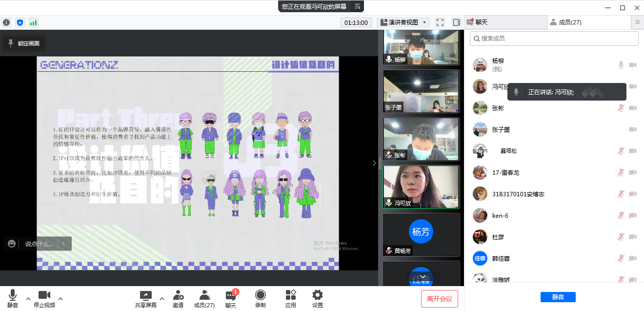Switch to the Chat tab
Viewport: 644px width, 311px height.
(x=505, y=22)
